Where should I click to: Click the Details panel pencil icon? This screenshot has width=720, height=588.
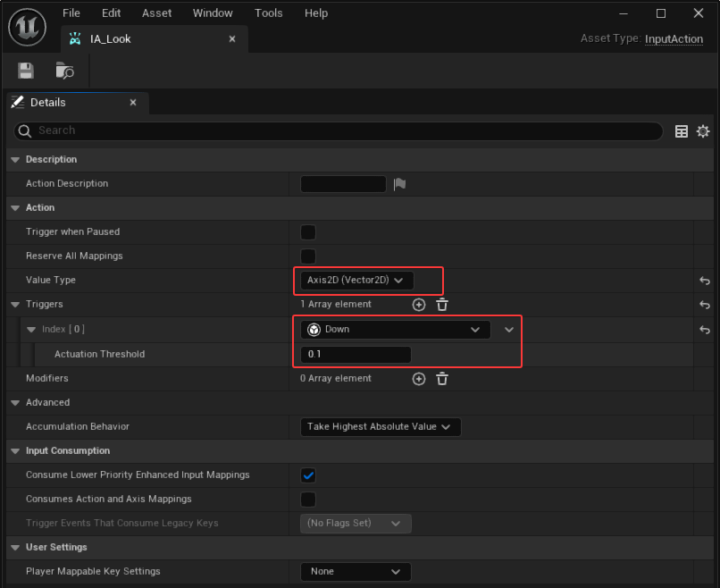coord(18,102)
